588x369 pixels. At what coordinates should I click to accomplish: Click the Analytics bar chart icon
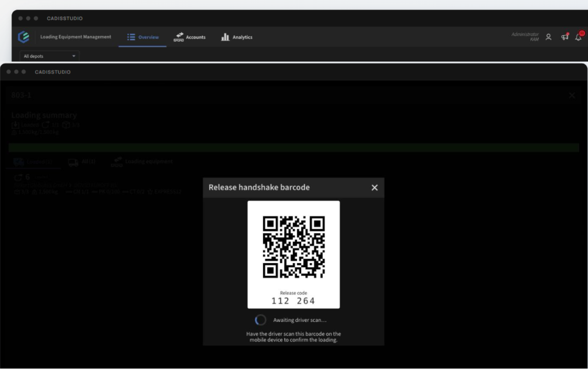pos(225,37)
